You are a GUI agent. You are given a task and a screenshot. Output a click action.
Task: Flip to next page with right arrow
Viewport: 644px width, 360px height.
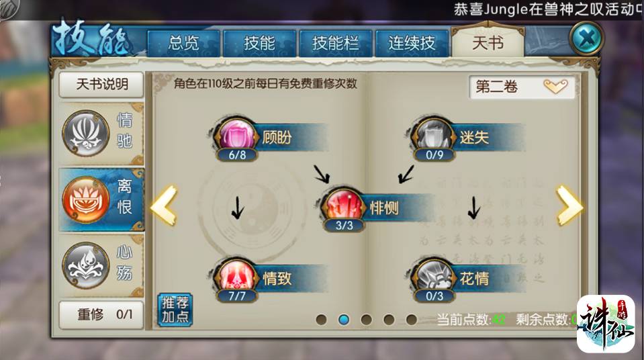(x=569, y=205)
